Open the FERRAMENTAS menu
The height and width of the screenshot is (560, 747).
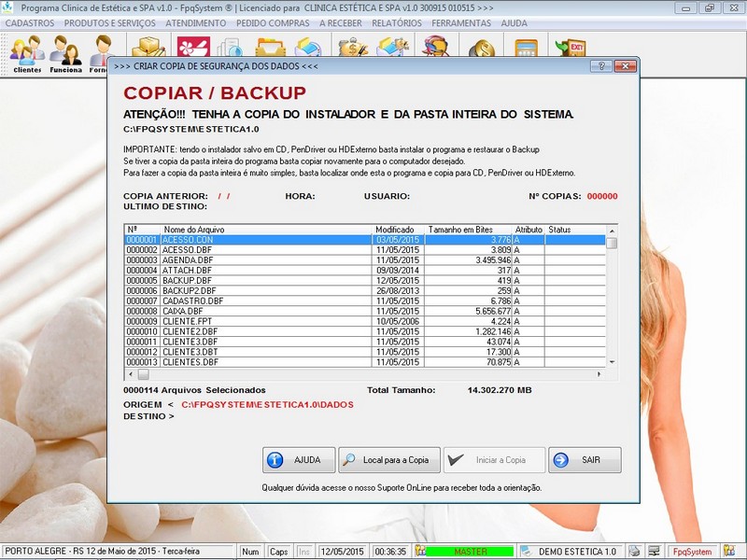coord(461,22)
